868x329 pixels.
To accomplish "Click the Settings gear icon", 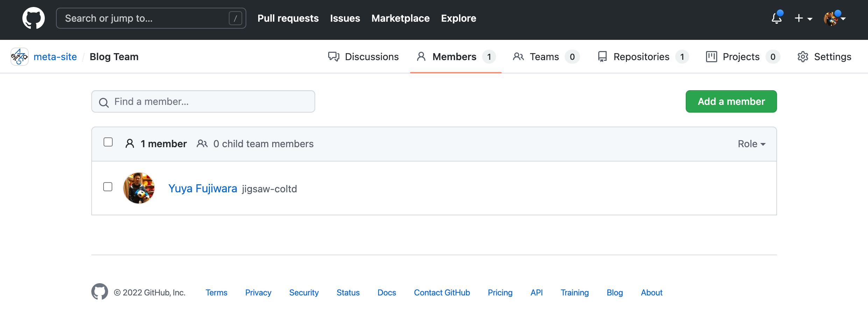I will 803,57.
